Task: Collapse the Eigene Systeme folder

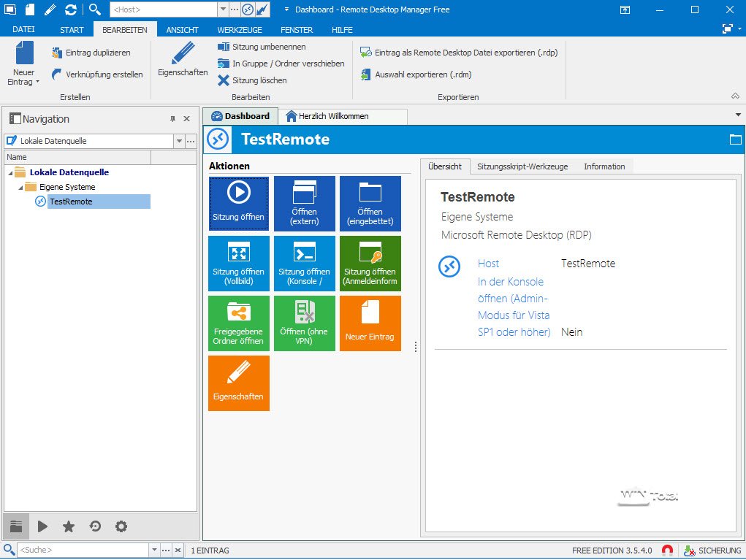Action: click(20, 187)
